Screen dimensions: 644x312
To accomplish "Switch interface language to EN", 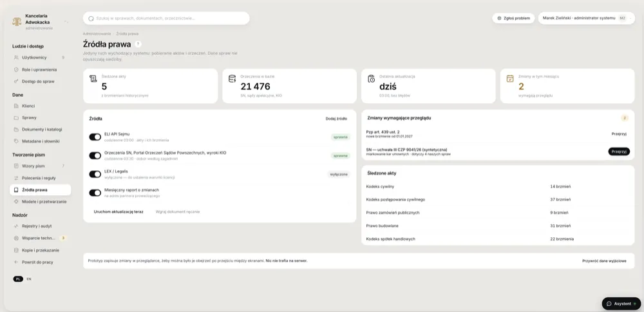I will coord(29,279).
